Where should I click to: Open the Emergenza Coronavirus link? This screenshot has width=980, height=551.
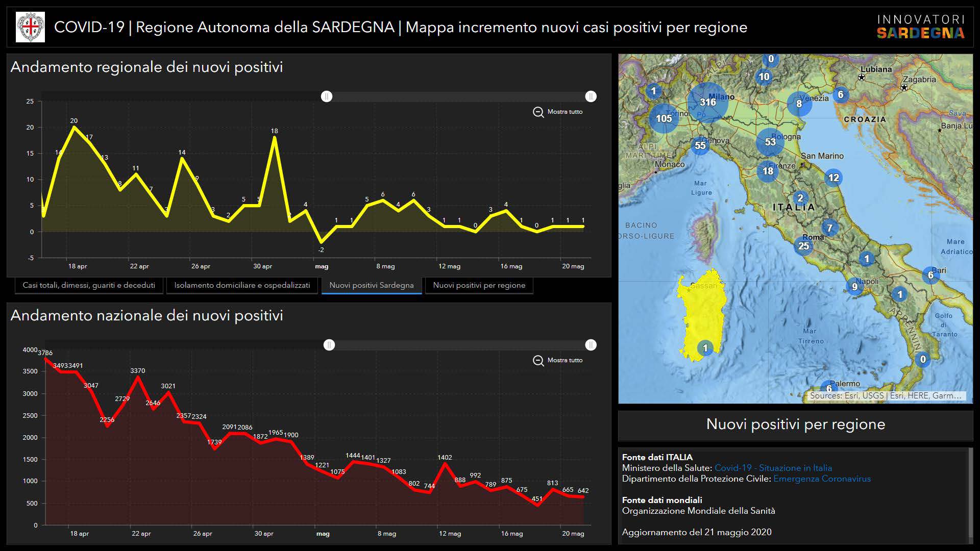[822, 479]
